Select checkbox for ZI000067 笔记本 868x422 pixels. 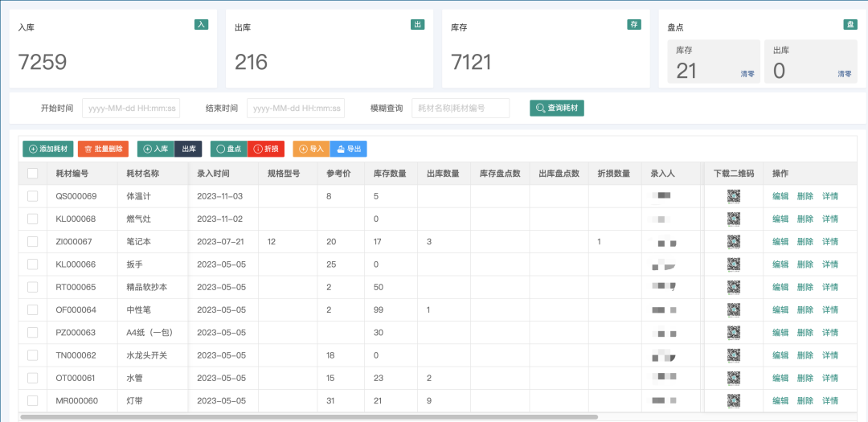click(x=33, y=242)
